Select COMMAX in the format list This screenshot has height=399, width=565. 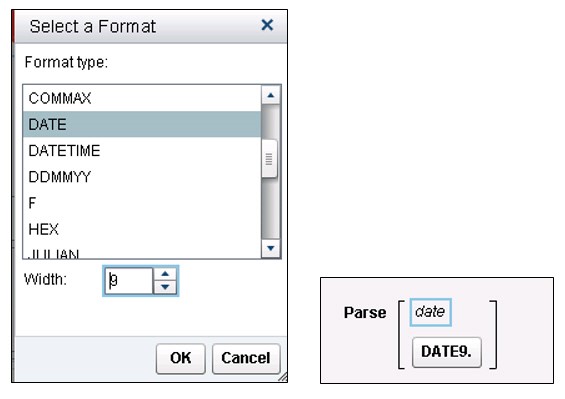(x=142, y=98)
